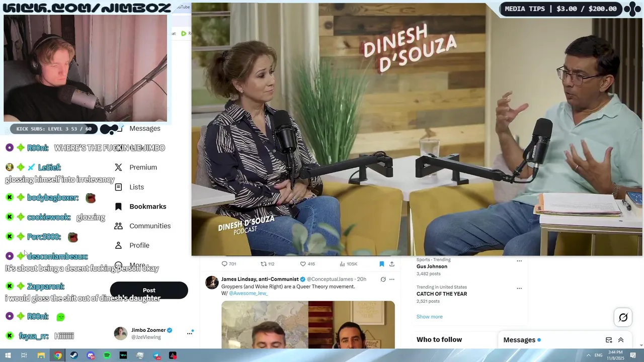
Task: Open the @Awesome_Jew_ mention link
Action: (248, 293)
